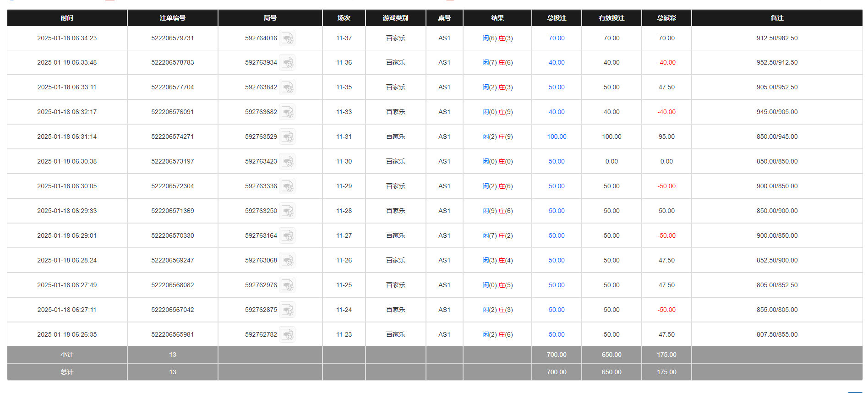This screenshot has width=868, height=393.
Task: Click video replay icon for round 592764016
Action: [287, 38]
